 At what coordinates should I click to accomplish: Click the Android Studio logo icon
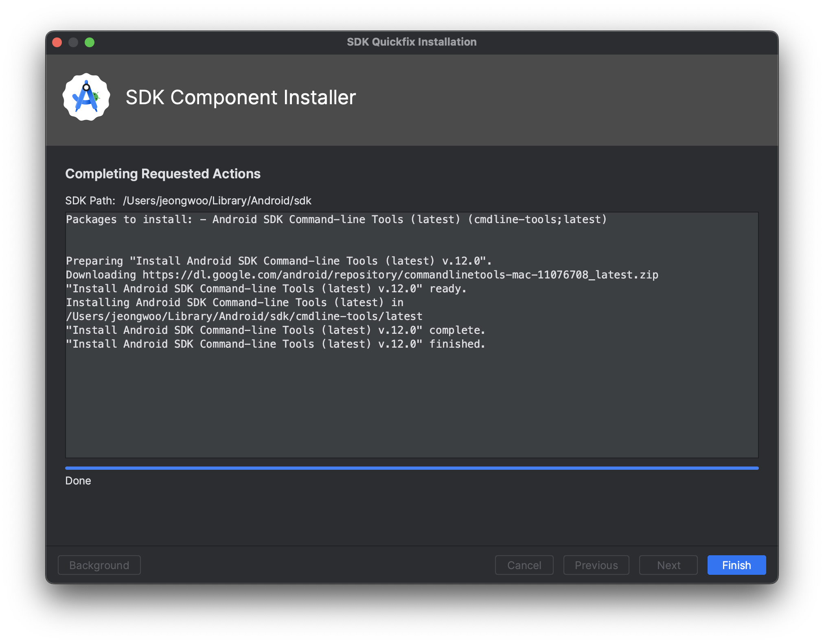click(86, 97)
